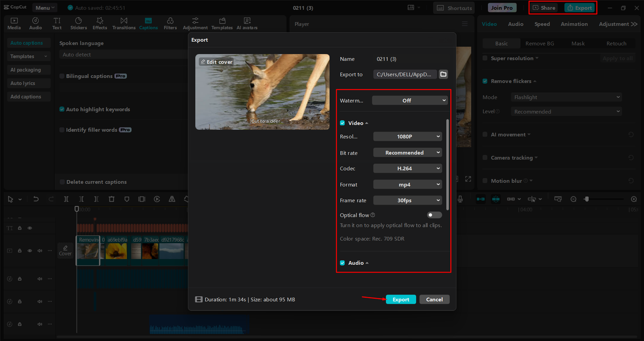The image size is (644, 341).
Task: Click the timeline zoom in plus icon
Action: pyautogui.click(x=634, y=199)
